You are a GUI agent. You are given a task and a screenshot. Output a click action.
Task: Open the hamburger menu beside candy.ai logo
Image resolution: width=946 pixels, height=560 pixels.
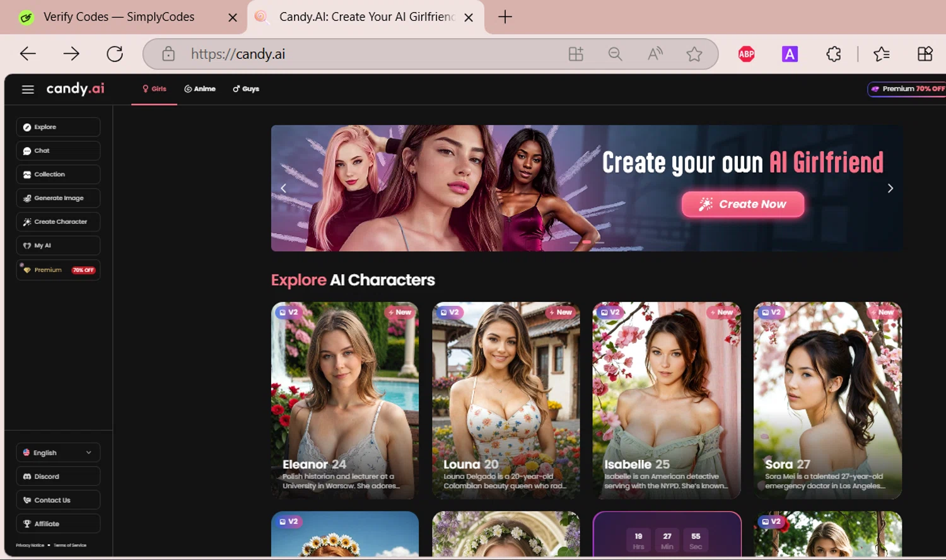28,90
